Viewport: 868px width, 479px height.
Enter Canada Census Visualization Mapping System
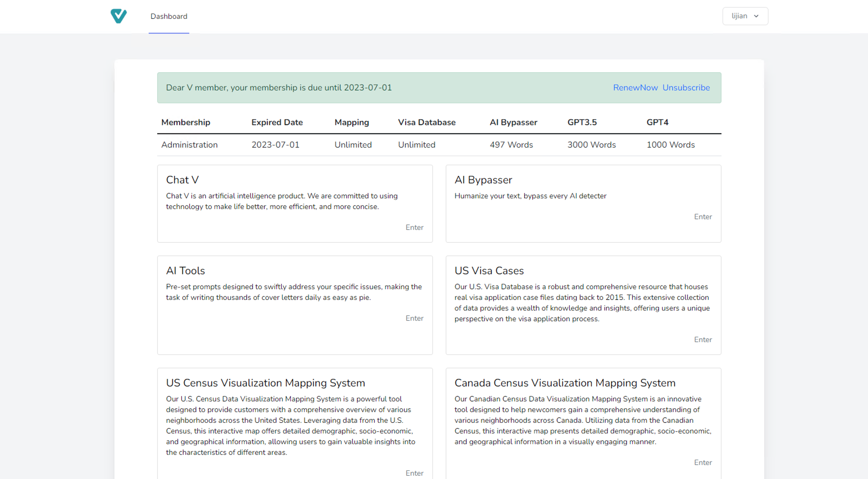coord(703,462)
